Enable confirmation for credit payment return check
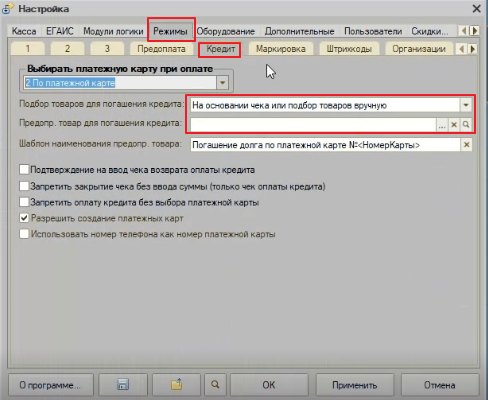Viewport: 488px width, 400px height. 24,169
